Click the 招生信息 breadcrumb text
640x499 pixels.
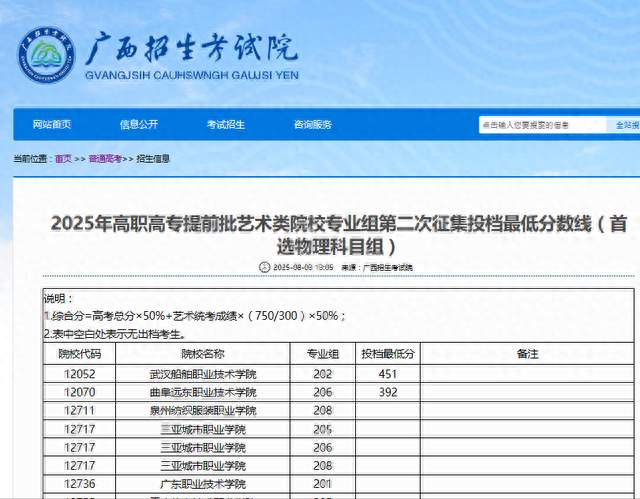tap(153, 159)
